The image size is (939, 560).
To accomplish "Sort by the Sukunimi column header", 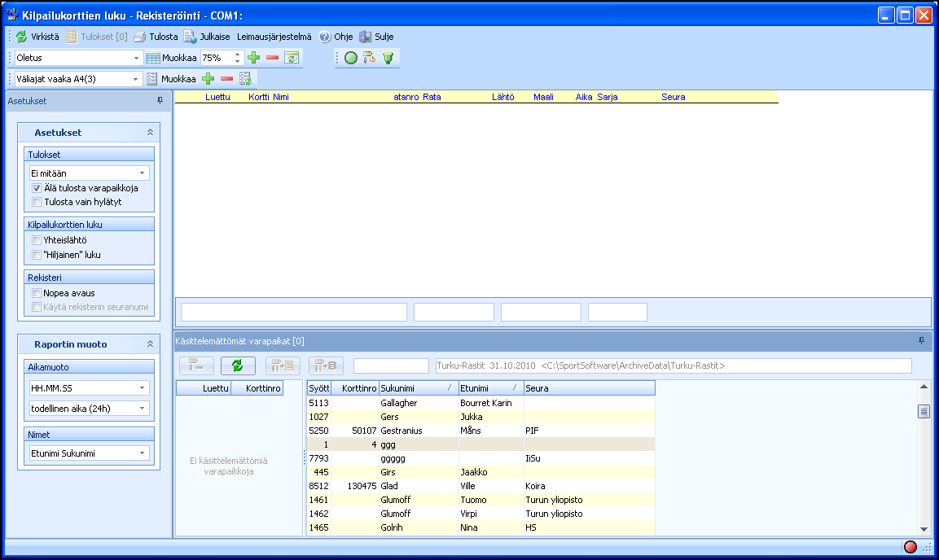I will tap(418, 388).
